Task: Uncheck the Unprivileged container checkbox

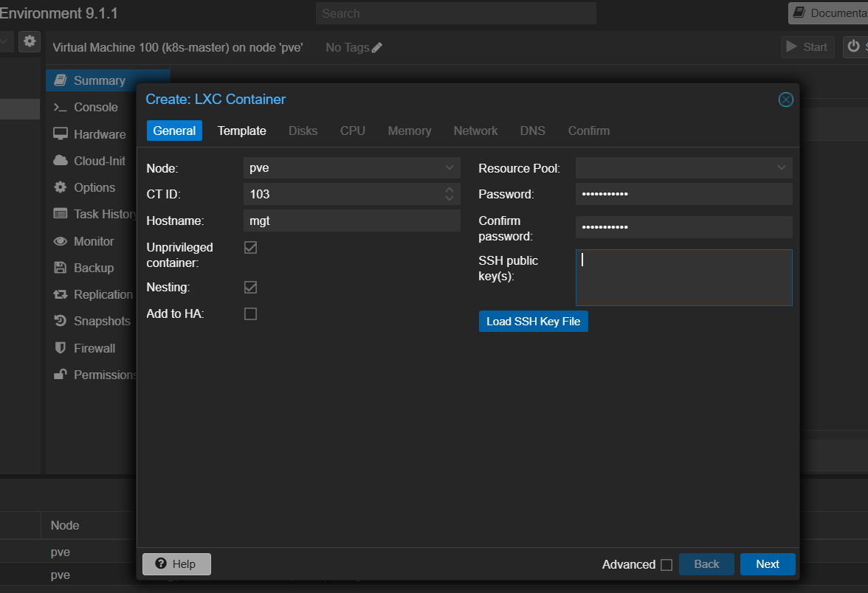Action: [x=251, y=247]
